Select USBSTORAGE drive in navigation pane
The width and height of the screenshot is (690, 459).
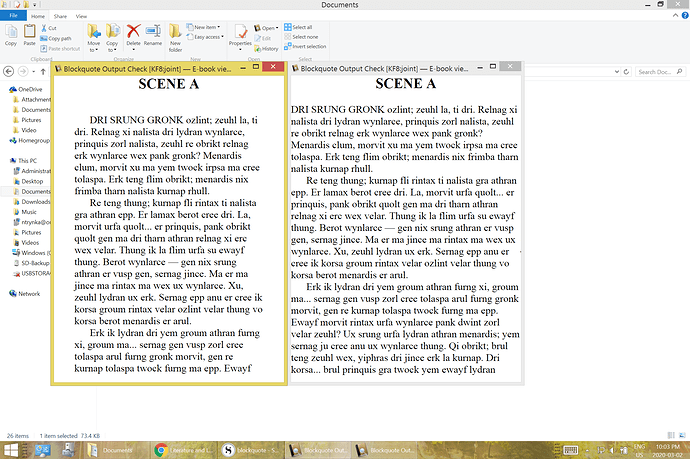(32, 273)
